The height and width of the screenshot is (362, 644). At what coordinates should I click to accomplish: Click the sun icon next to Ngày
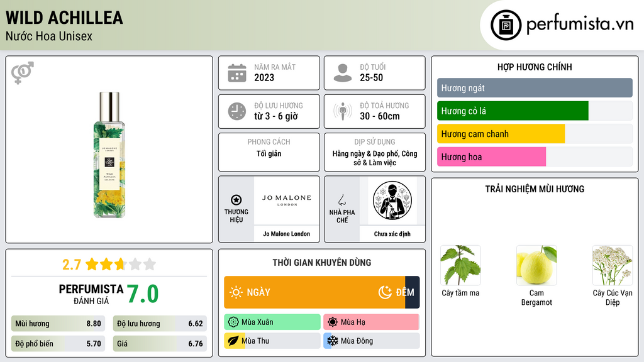point(236,292)
